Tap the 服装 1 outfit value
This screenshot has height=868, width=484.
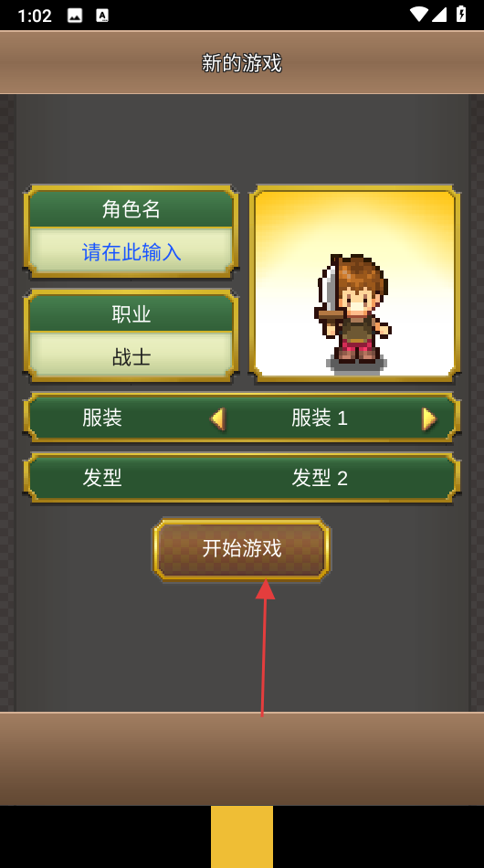320,418
